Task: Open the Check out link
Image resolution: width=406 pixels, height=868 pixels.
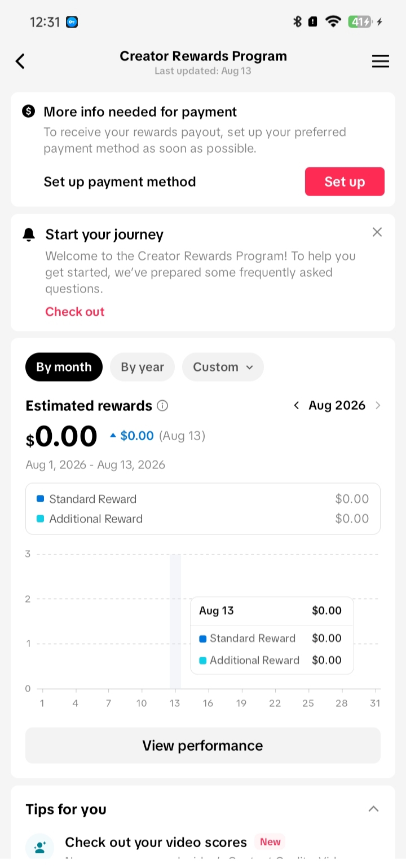Action: (x=75, y=312)
